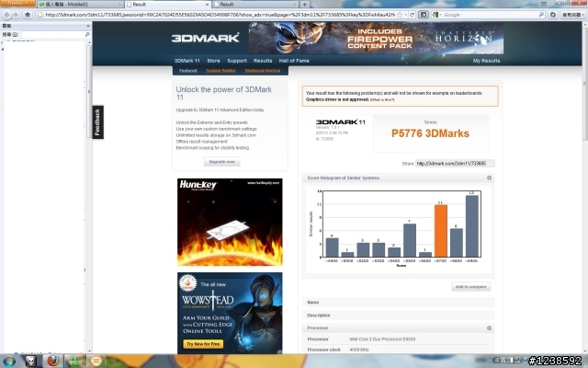Open the Wowstead advertisement image
Viewport: 588px width, 368px height.
pyautogui.click(x=230, y=313)
